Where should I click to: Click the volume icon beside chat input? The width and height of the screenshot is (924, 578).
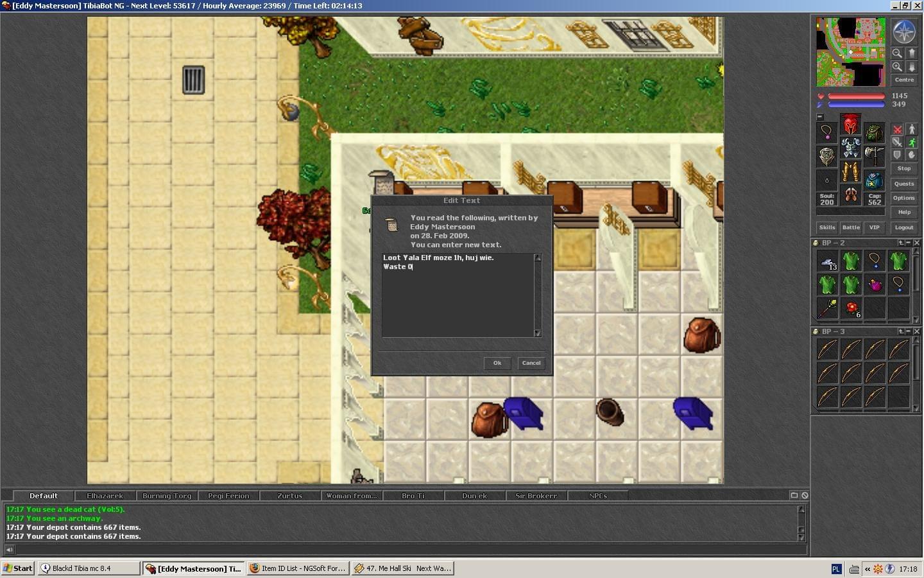(9, 550)
